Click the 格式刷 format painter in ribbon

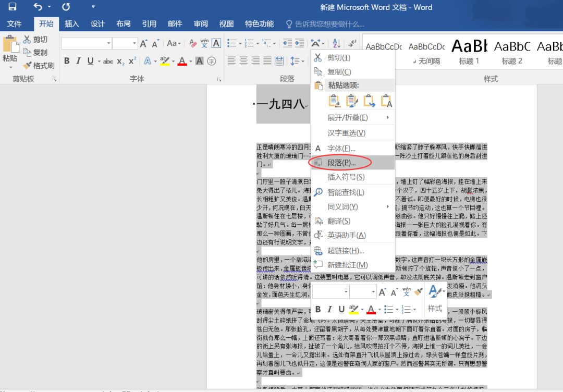39,65
